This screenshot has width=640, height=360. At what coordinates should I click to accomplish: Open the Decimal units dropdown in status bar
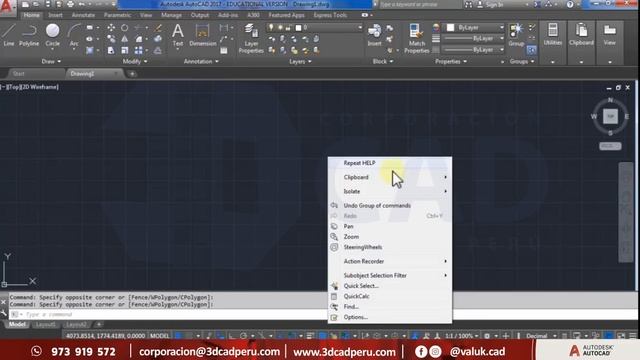(541, 336)
